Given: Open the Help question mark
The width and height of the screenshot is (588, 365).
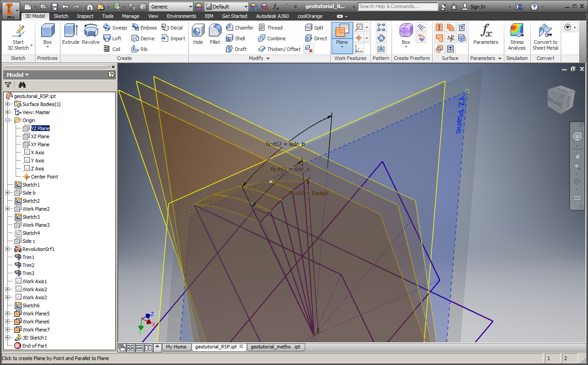Looking at the screenshot, I should 534,7.
